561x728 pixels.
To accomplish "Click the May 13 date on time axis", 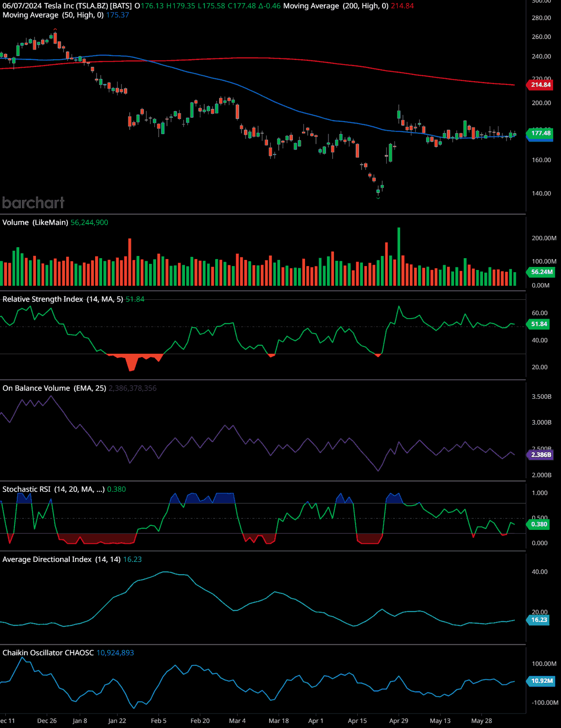I will 440,721.
